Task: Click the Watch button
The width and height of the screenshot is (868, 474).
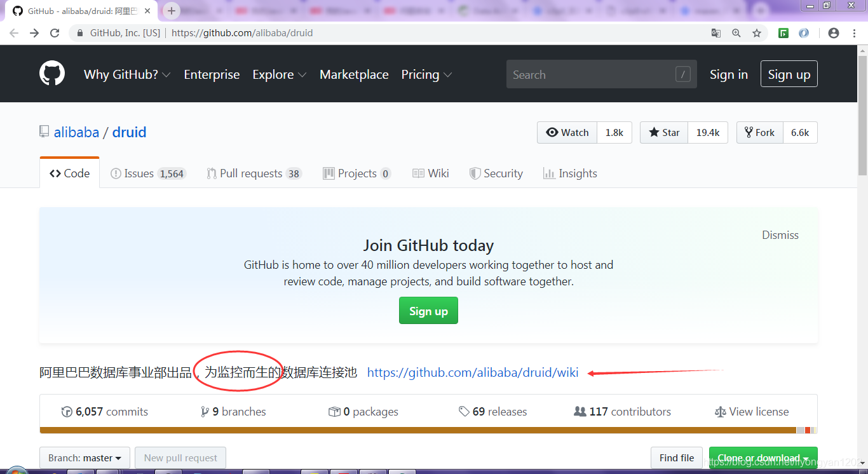Action: pos(567,132)
